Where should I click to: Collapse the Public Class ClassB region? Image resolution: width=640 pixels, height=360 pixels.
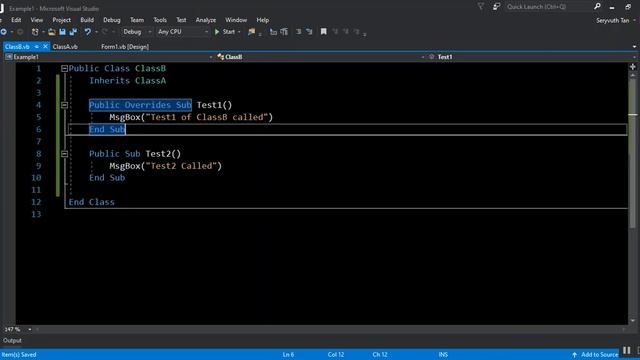pos(64,69)
